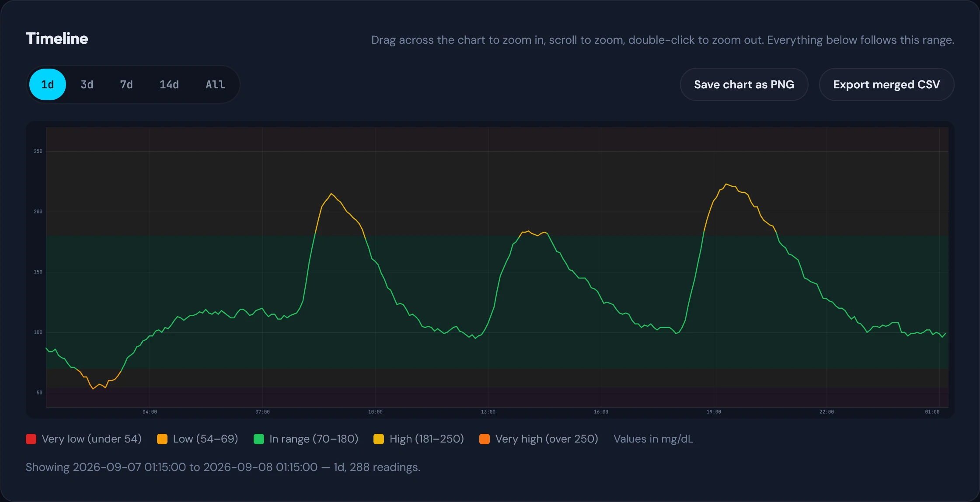Select the 1d range tab

click(47, 84)
